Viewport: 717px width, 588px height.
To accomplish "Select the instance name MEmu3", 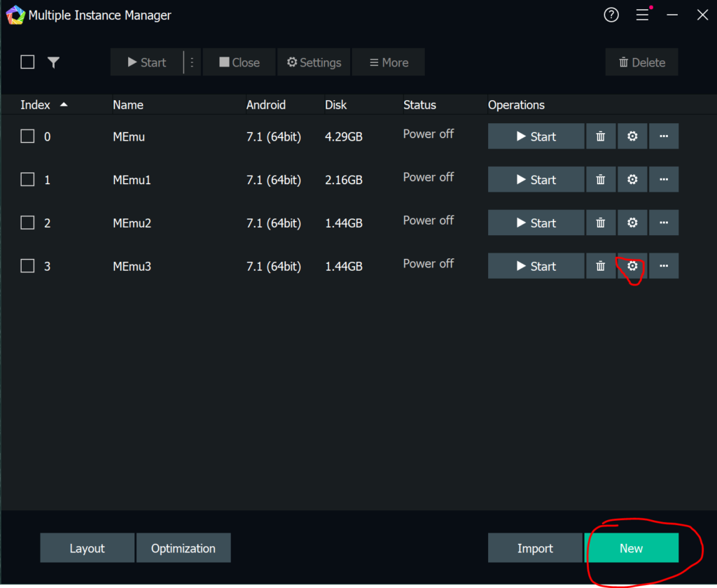I will click(132, 266).
